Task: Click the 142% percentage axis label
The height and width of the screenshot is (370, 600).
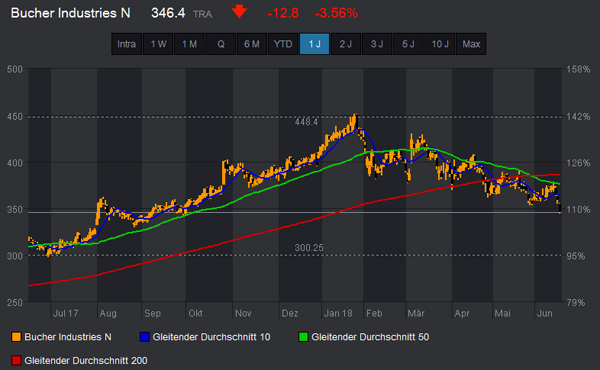Action: 578,117
